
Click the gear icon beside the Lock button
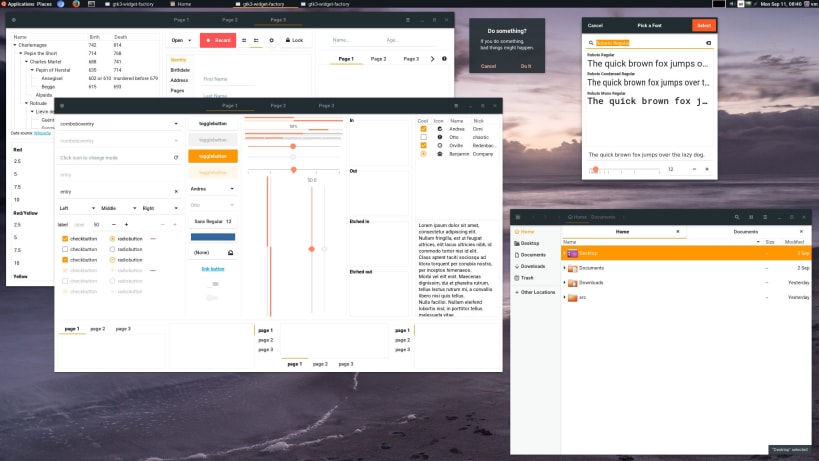click(271, 40)
